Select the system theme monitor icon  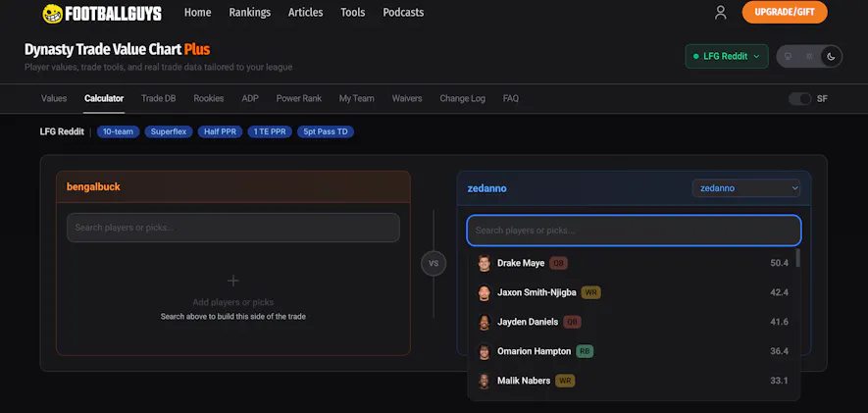pyautogui.click(x=789, y=57)
